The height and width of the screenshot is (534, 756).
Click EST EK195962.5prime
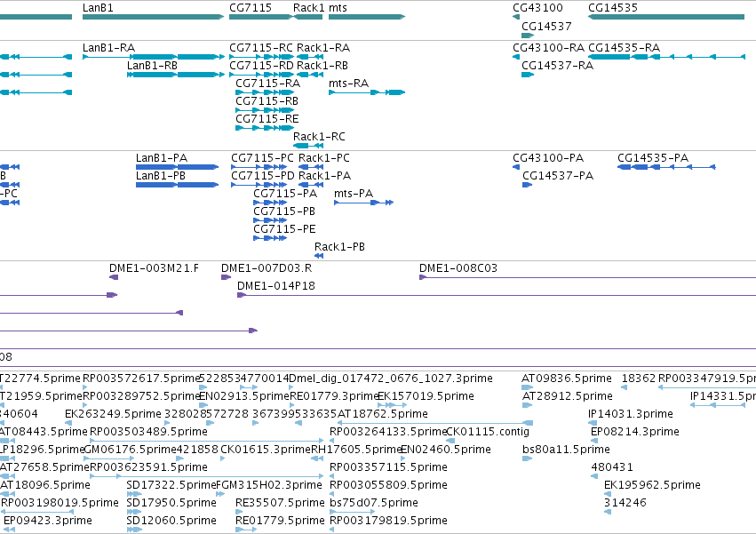(608, 494)
